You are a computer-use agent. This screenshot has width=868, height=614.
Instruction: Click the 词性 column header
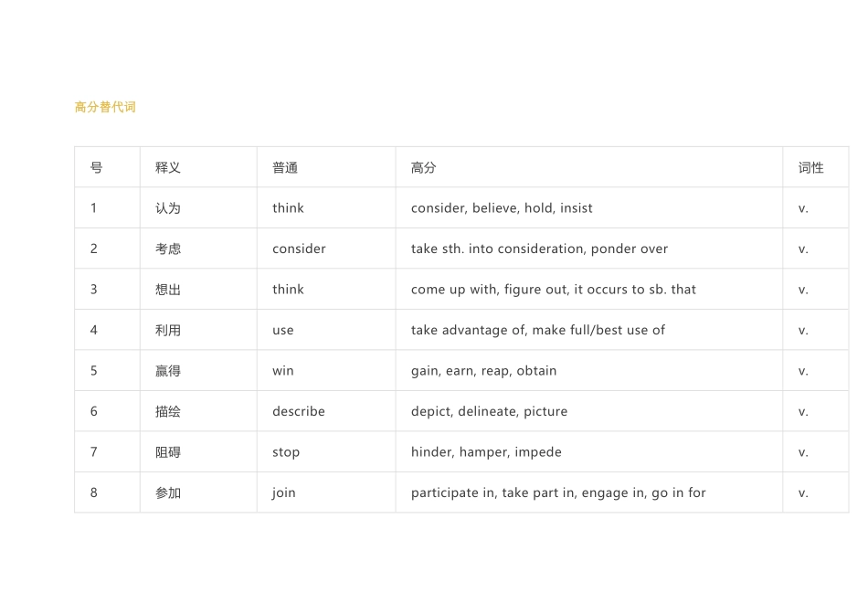coord(810,167)
